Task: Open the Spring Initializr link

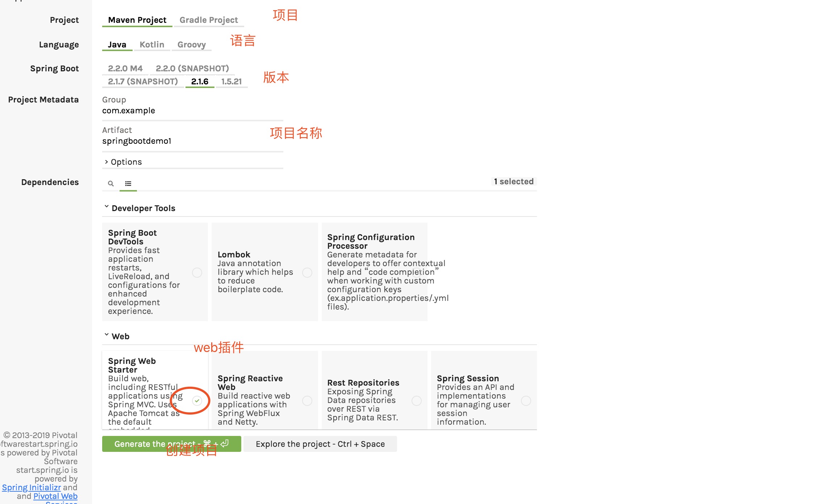Action: tap(31, 487)
